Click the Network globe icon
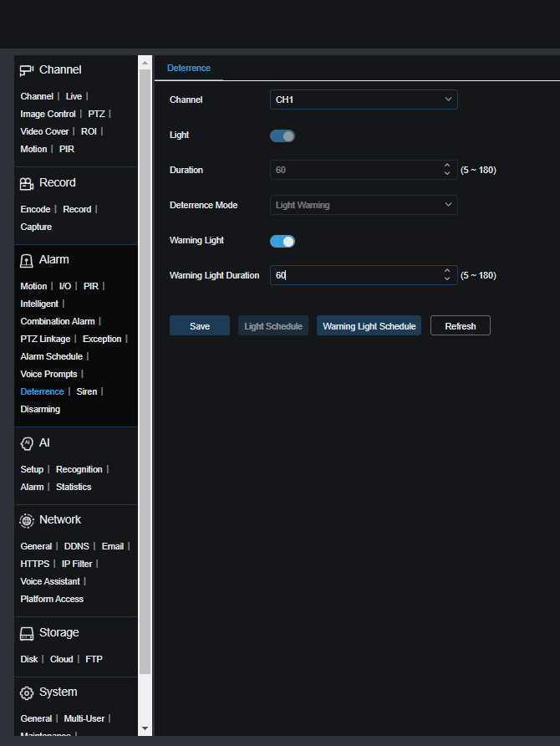 pos(27,520)
